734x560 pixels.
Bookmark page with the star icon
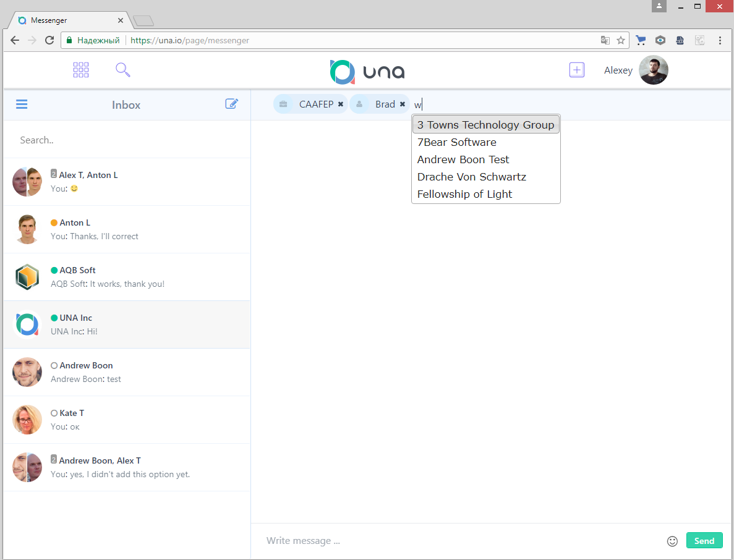coord(621,40)
